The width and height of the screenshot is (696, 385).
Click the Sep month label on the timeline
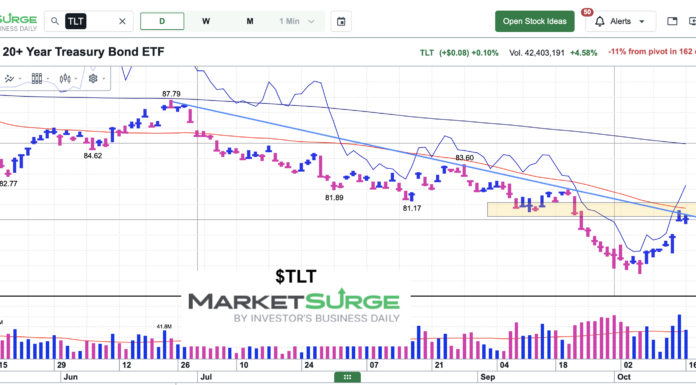[487, 377]
